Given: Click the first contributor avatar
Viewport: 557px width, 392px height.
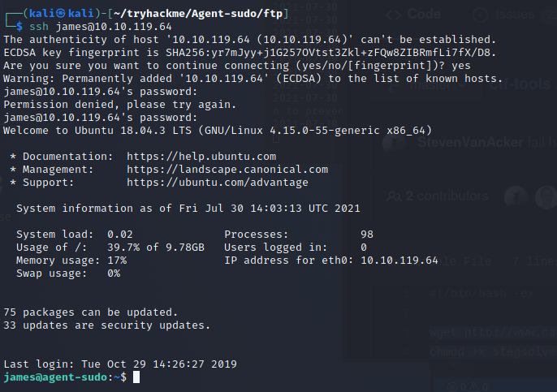Looking at the screenshot, I should pyautogui.click(x=515, y=196).
